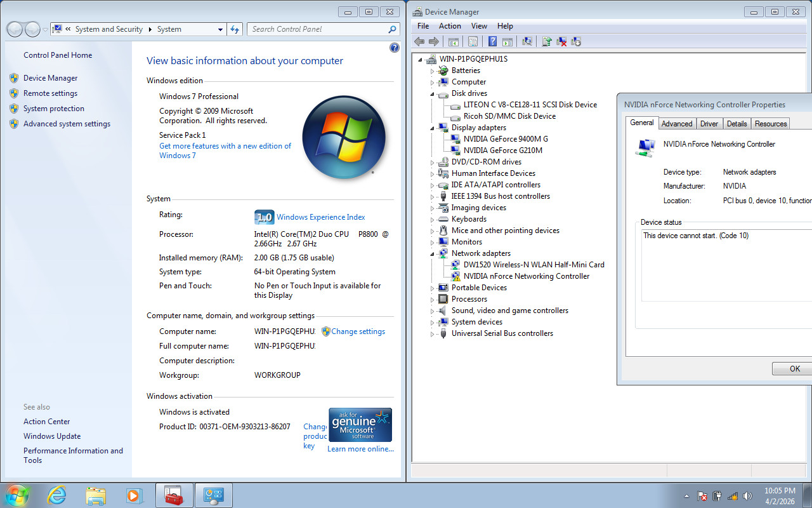The height and width of the screenshot is (508, 812).
Task: Click the blue Help toolbar icon
Action: (x=493, y=41)
